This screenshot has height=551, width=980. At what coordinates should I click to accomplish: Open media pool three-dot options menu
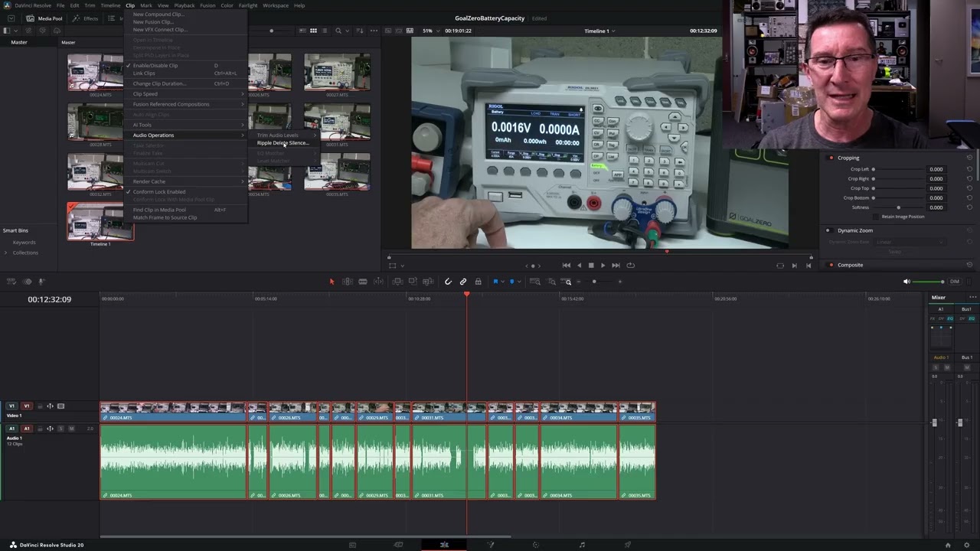tap(374, 31)
